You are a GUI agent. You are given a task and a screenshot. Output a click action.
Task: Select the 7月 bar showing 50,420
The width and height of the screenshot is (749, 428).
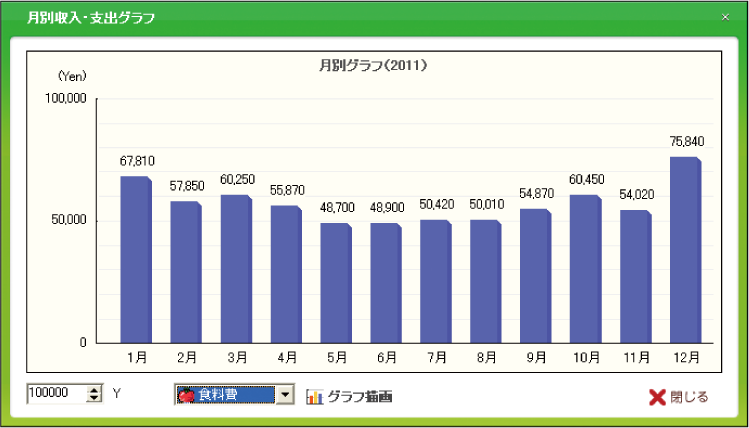(x=435, y=281)
